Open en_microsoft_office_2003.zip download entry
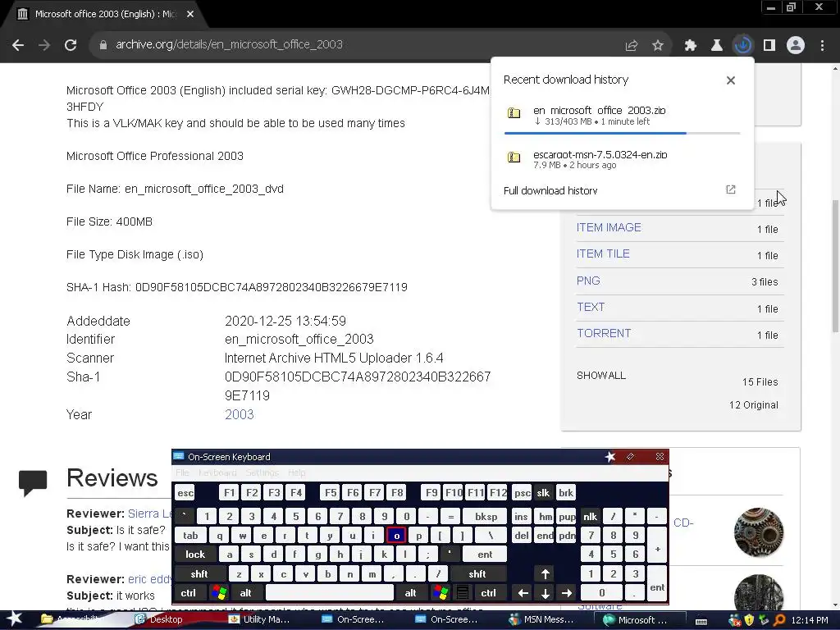The width and height of the screenshot is (840, 630). click(x=622, y=116)
